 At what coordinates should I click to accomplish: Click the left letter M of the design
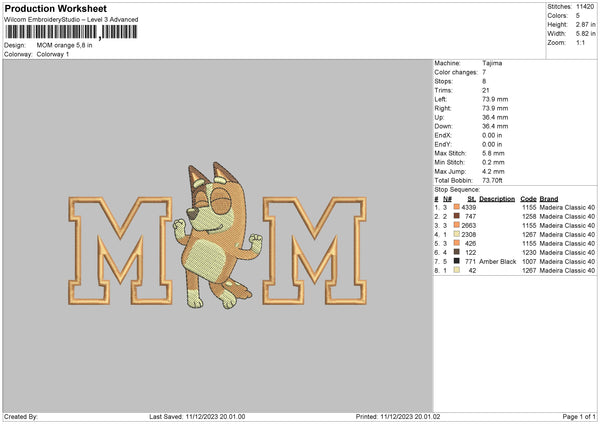click(x=120, y=251)
